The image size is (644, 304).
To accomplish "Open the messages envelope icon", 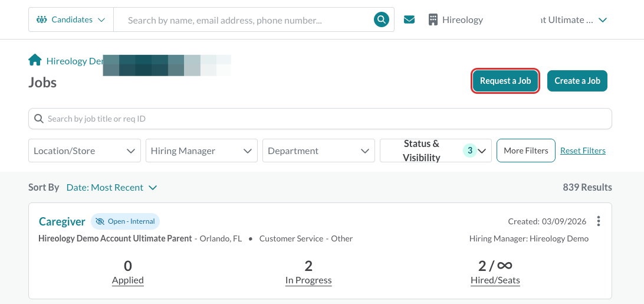I will (409, 19).
